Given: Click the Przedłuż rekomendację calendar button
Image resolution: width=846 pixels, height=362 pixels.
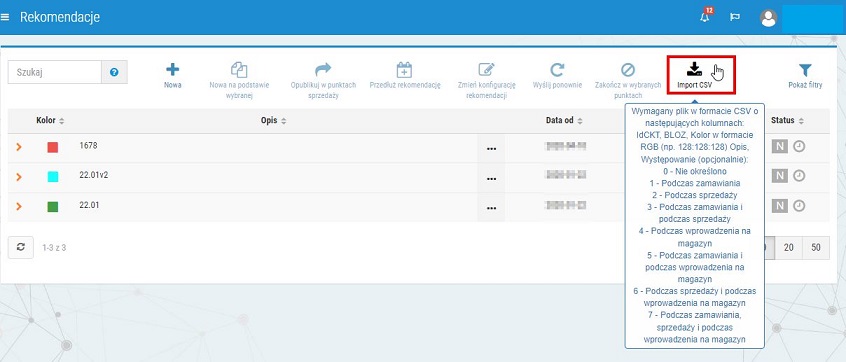Looking at the screenshot, I should coord(405,76).
